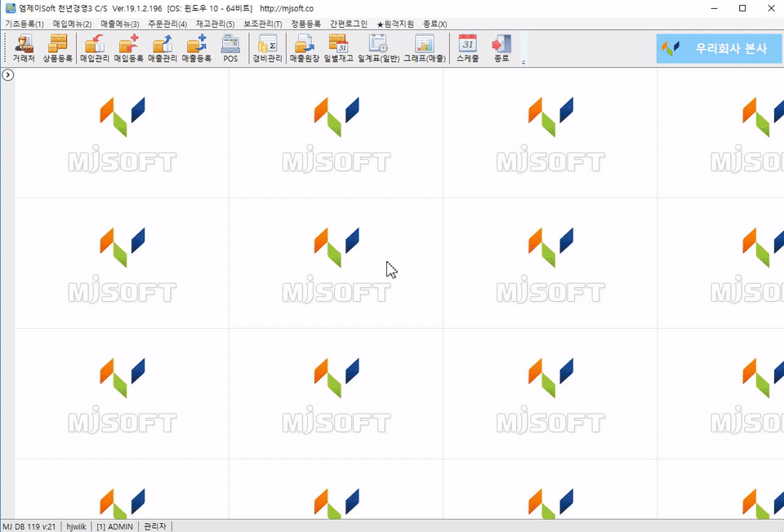Viewport: 784px width, 532px height.
Task: Click the 매출등록 sales entry icon
Action: (197, 48)
